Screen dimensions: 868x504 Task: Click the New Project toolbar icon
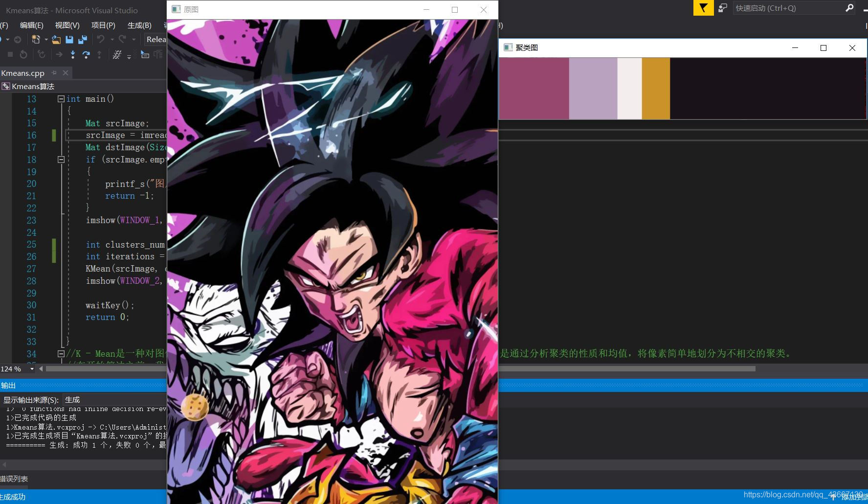[36, 40]
